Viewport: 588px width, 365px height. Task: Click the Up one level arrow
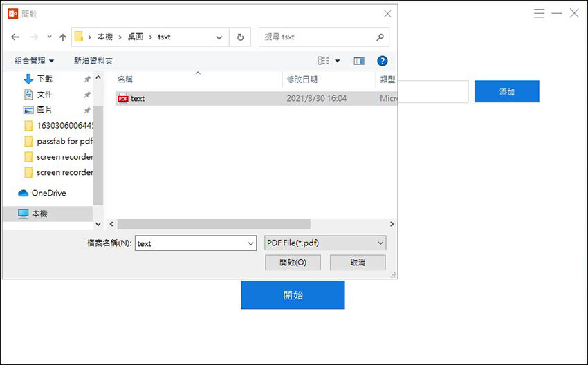click(63, 37)
